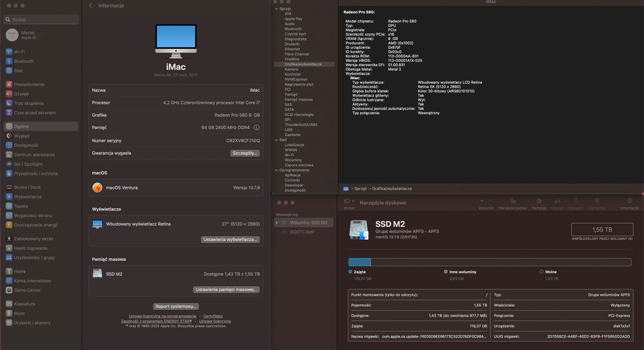Select Grafika/wyświetlacze in System Information list

click(x=304, y=64)
